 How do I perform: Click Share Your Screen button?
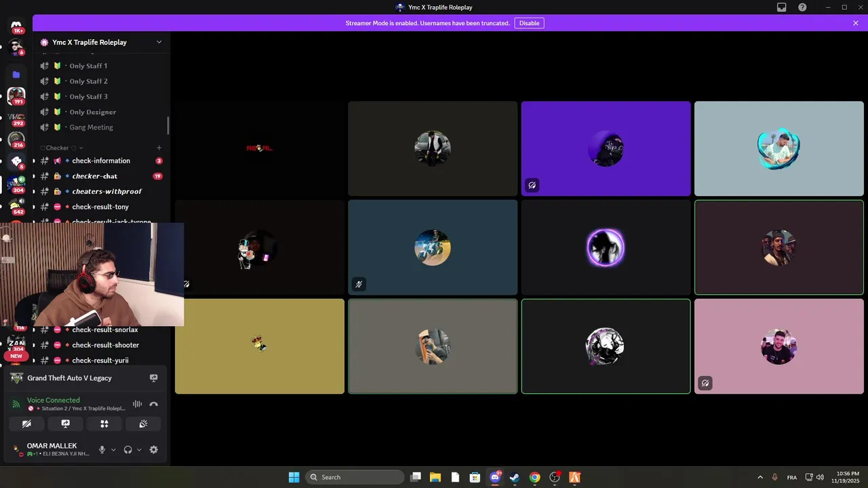(x=66, y=424)
